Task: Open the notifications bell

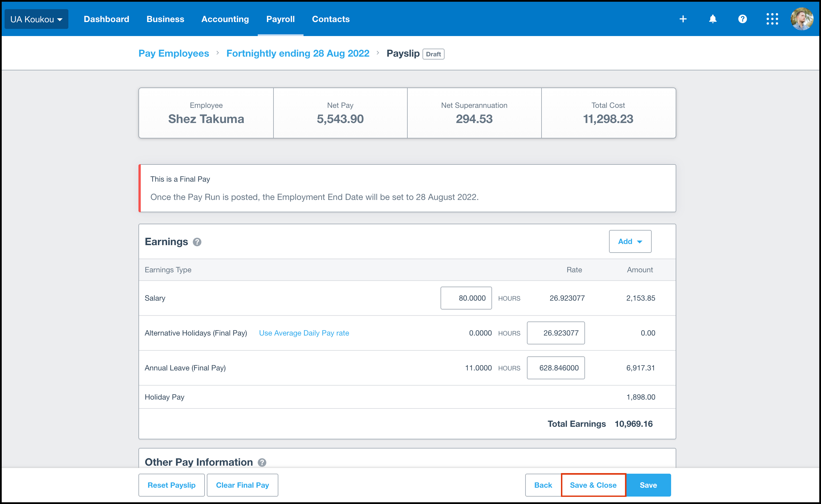Action: pos(713,19)
